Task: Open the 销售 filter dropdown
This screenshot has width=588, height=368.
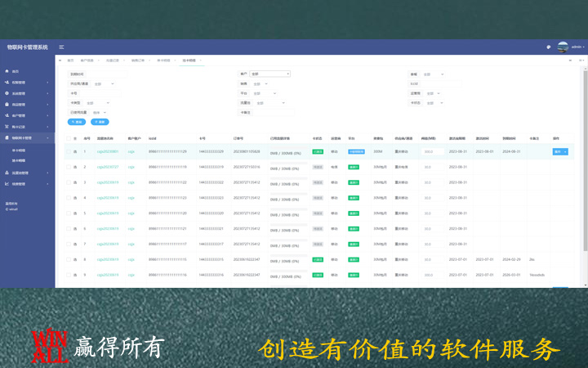Action: click(x=260, y=83)
